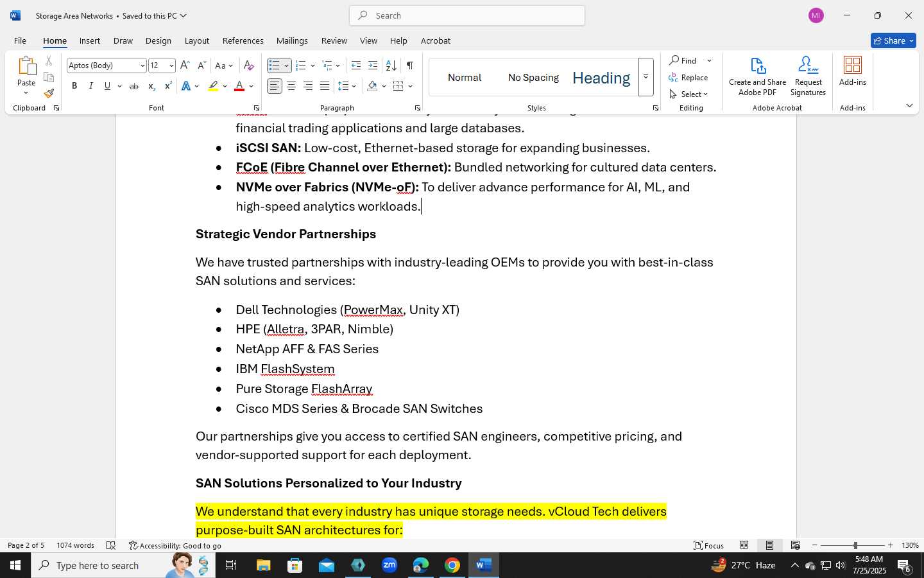924x578 pixels.
Task: Open font name dropdown
Action: (142, 66)
